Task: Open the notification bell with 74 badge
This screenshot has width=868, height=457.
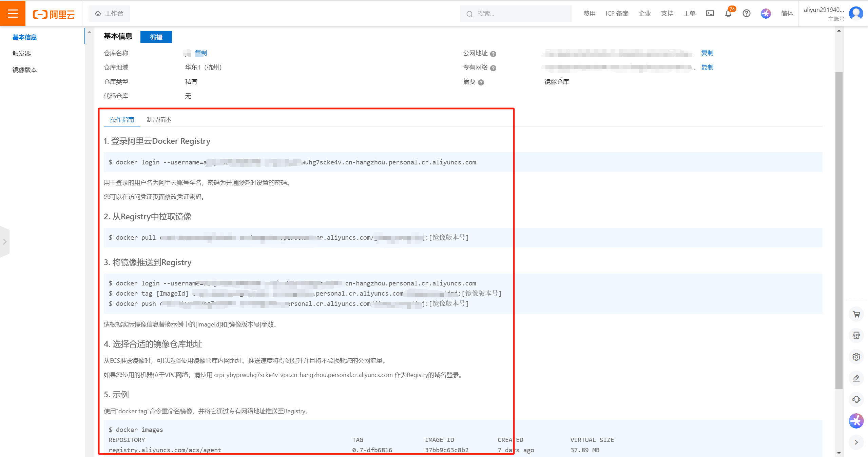Action: tap(728, 13)
